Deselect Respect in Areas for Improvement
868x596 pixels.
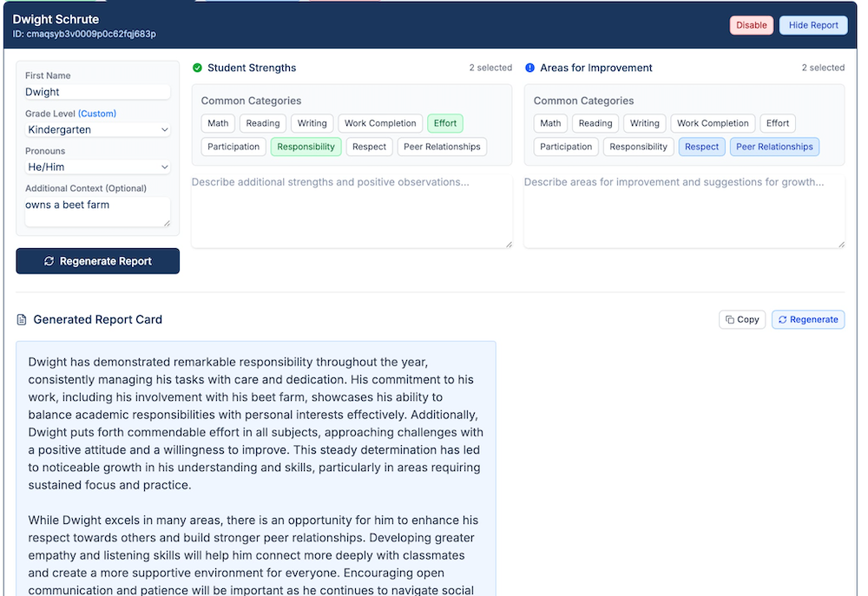coord(701,147)
